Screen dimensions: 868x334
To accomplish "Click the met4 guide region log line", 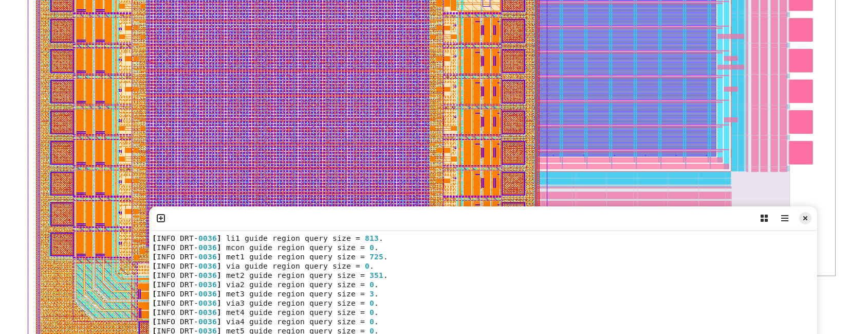I will pos(265,312).
